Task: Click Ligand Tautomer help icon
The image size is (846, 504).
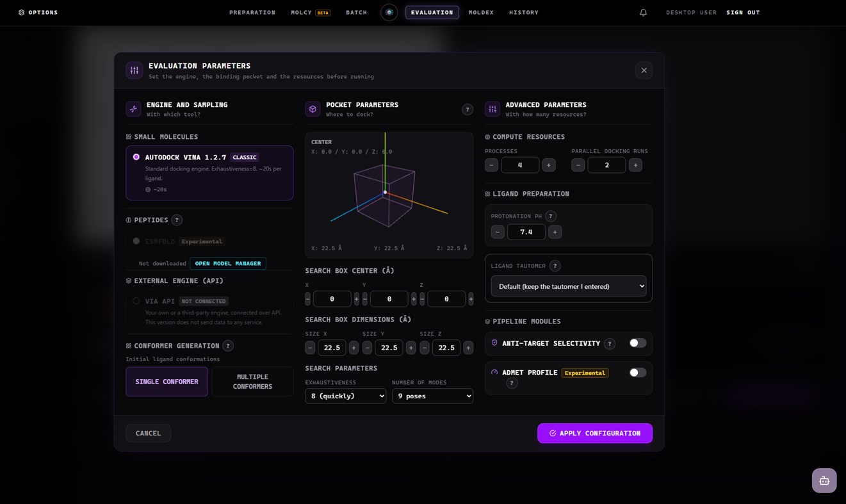Action: (555, 266)
